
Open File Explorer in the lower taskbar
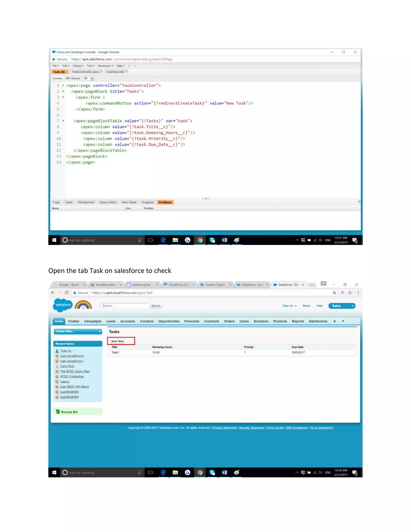pyautogui.click(x=175, y=473)
